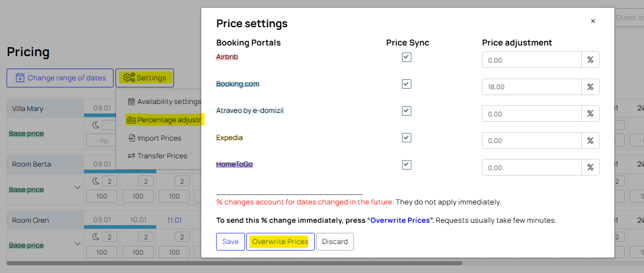Click the Atraveo by e-domizil portal label

250,110
